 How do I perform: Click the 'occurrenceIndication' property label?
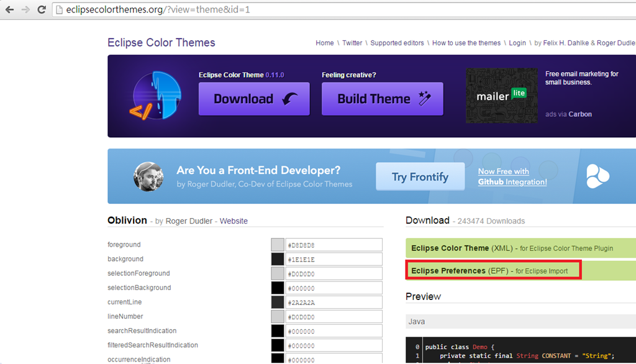(x=139, y=360)
